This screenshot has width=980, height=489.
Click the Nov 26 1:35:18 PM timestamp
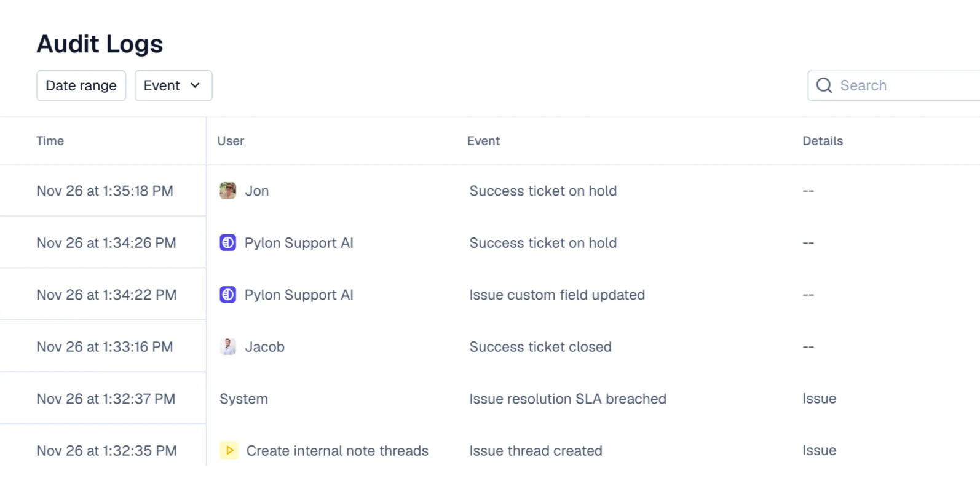(x=105, y=191)
